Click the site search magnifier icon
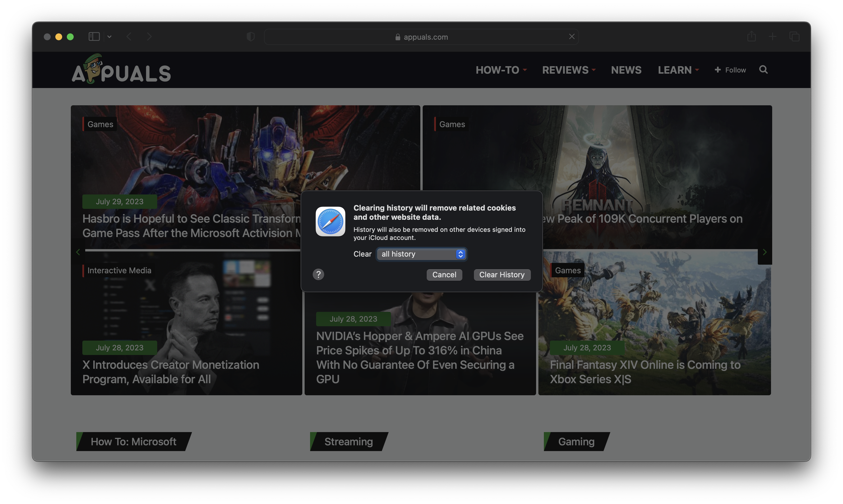843x504 pixels. pyautogui.click(x=764, y=70)
